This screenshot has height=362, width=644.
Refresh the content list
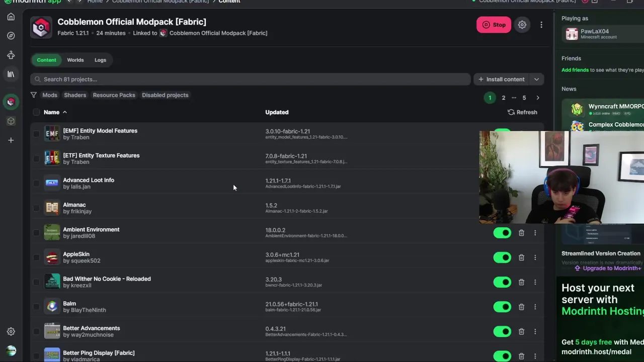click(x=522, y=112)
